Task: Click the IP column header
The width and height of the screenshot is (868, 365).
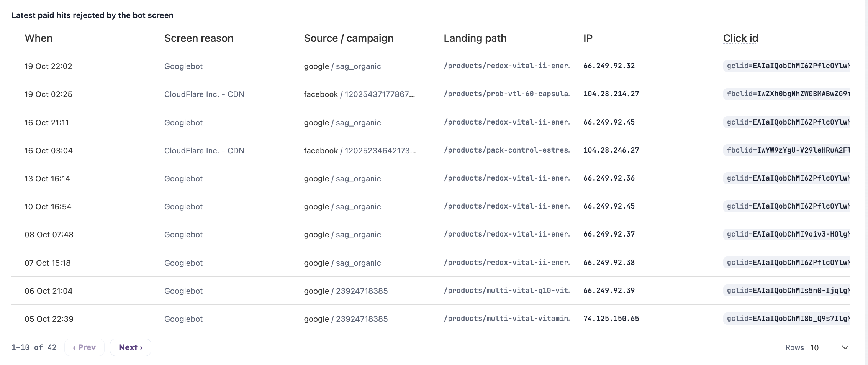Action: tap(588, 38)
